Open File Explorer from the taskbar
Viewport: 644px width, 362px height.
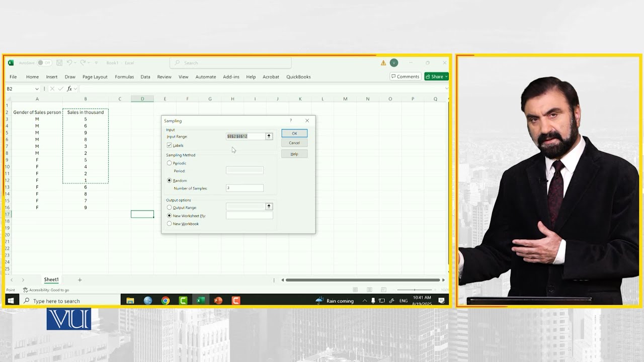pos(130,301)
